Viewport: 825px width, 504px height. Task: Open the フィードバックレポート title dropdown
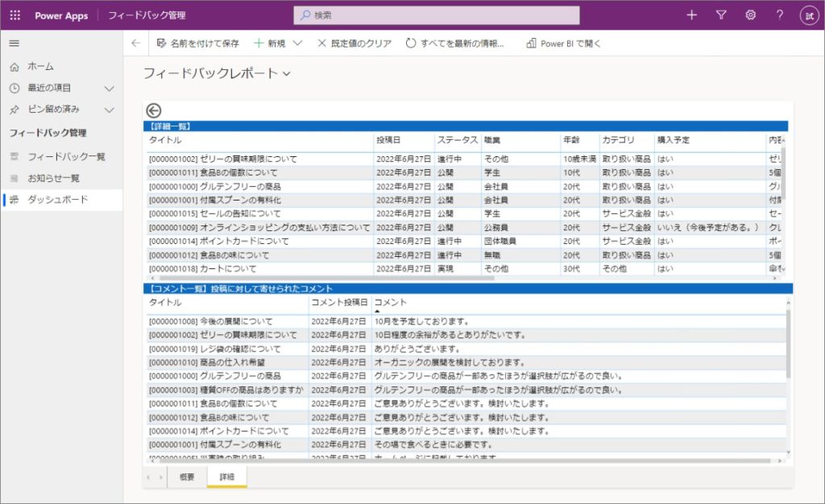click(x=287, y=73)
